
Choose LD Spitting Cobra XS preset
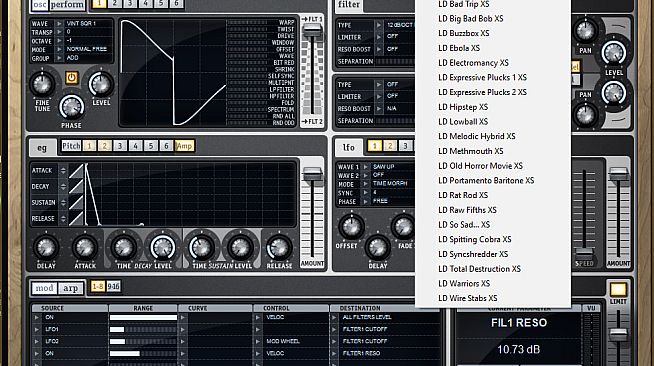tap(475, 239)
